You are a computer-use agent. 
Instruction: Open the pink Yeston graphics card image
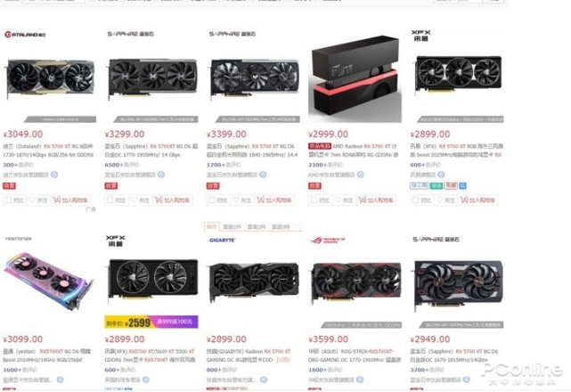tap(49, 281)
